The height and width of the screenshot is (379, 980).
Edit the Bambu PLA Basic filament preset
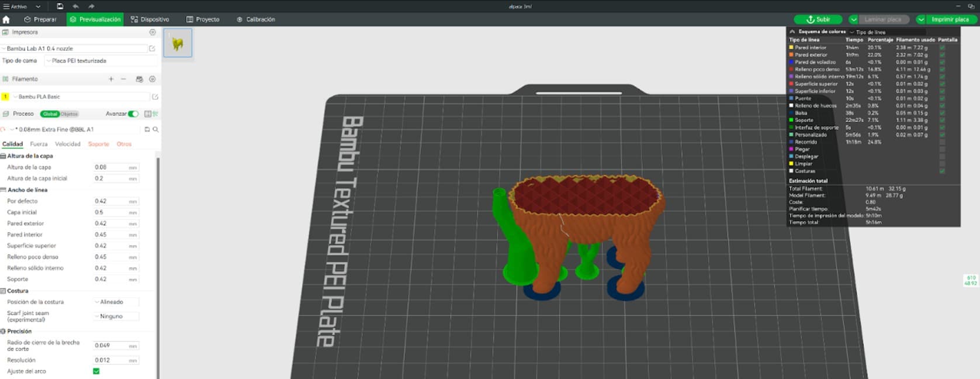pos(155,97)
